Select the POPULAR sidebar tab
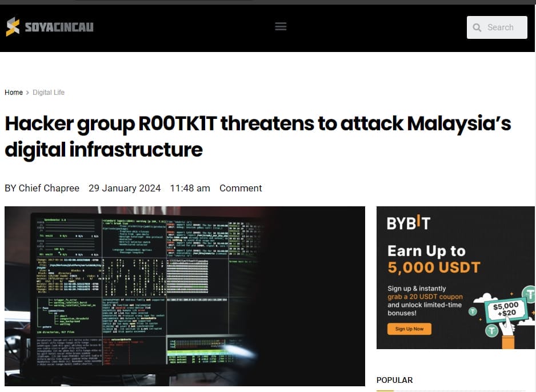 [x=394, y=380]
